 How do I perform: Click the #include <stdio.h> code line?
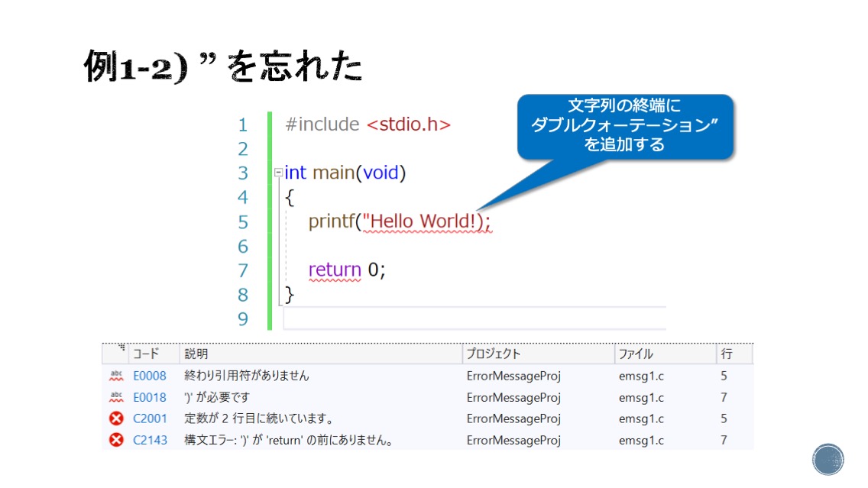[x=368, y=124]
